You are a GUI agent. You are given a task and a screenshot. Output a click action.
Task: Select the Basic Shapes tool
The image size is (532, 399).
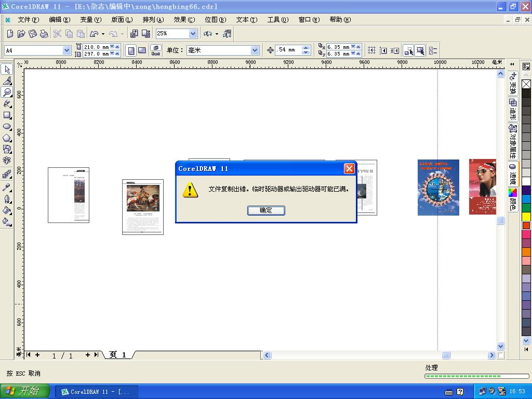point(7,149)
